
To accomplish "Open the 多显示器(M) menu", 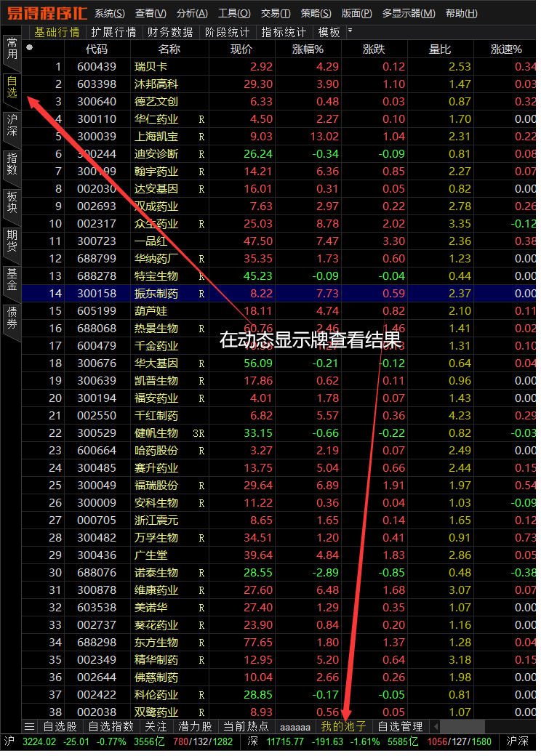I will (x=409, y=14).
